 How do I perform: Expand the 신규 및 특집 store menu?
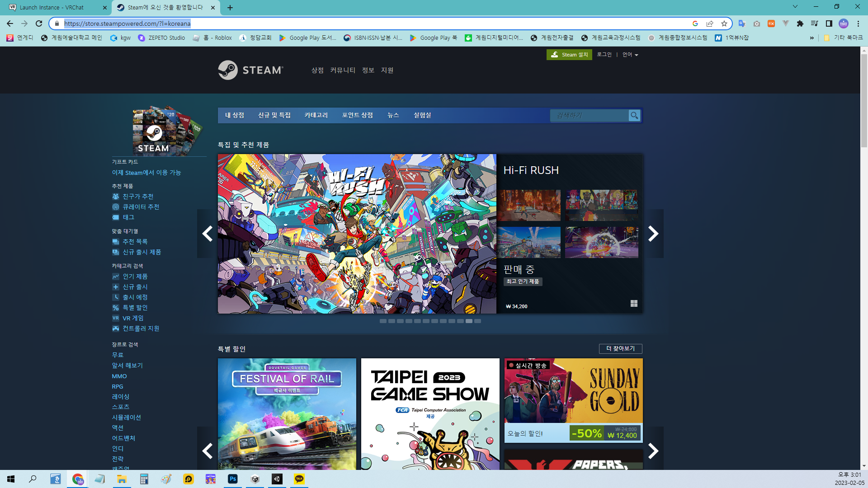click(274, 115)
